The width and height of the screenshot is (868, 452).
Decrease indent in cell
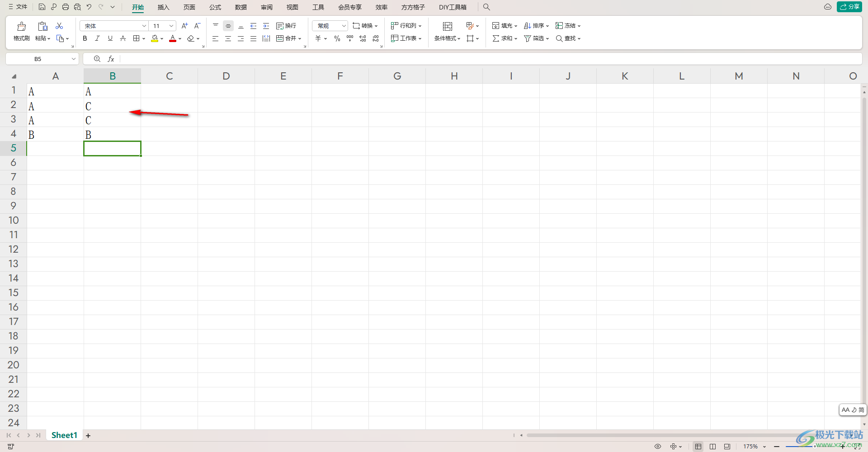point(254,26)
